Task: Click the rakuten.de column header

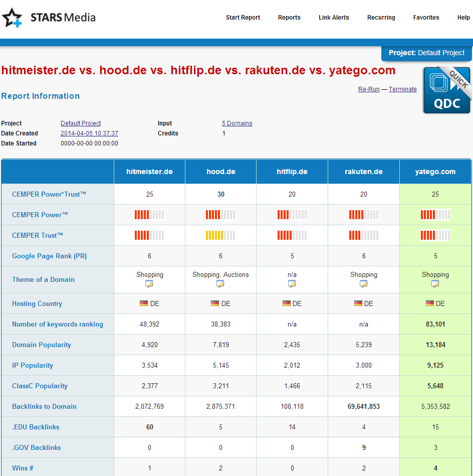Action: pos(364,172)
